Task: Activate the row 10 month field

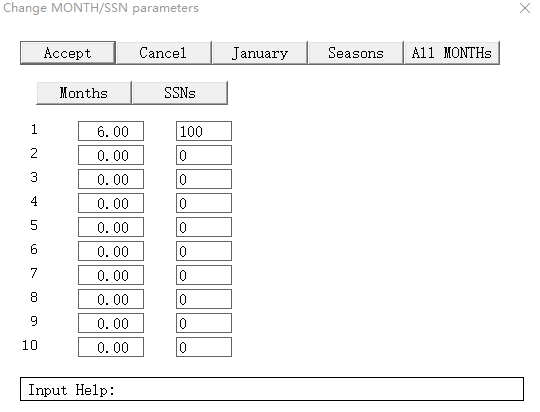Action: (x=111, y=347)
